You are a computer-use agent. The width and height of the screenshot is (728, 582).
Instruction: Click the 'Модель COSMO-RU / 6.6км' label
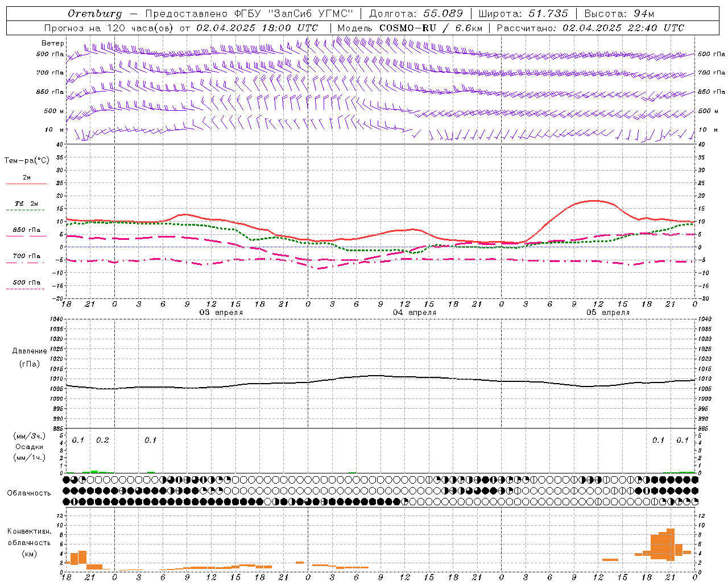(410, 28)
